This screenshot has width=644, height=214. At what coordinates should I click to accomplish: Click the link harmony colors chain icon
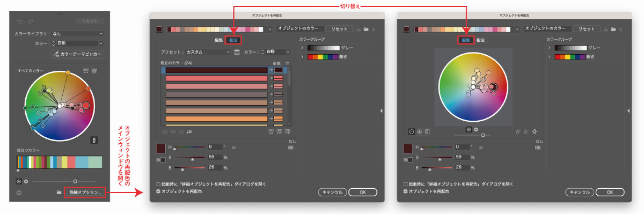(x=94, y=140)
